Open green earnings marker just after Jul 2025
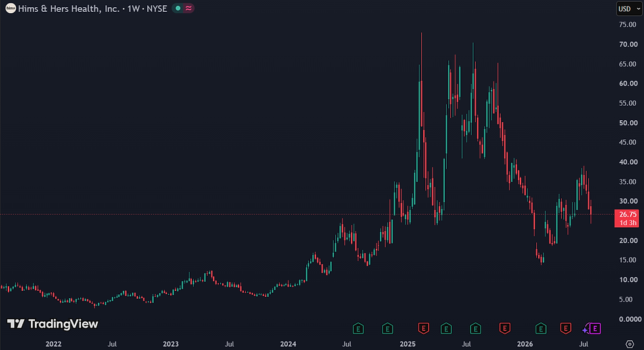 point(475,329)
